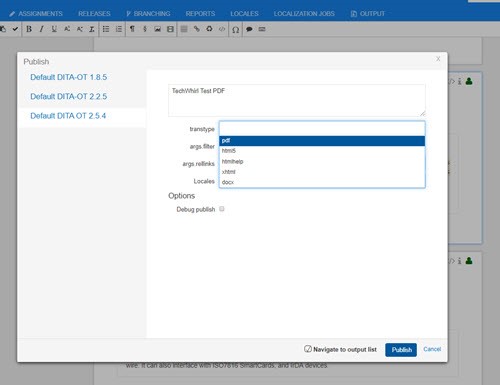
Task: Open the Localization Jobs tab
Action: point(304,14)
